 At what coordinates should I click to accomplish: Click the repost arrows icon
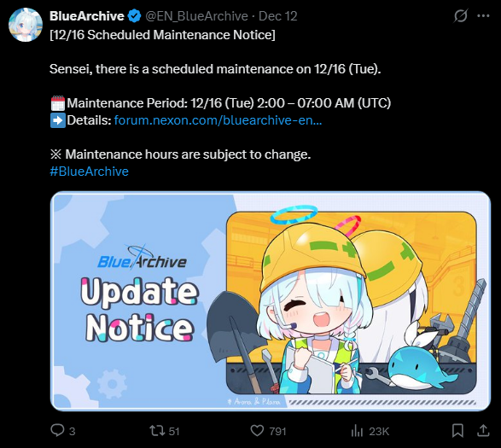point(157,430)
